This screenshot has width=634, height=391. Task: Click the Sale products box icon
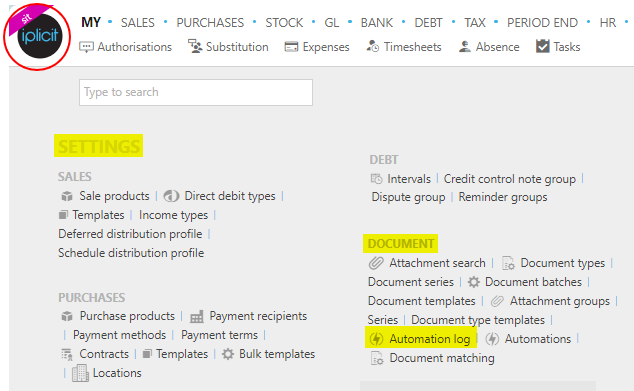(67, 197)
